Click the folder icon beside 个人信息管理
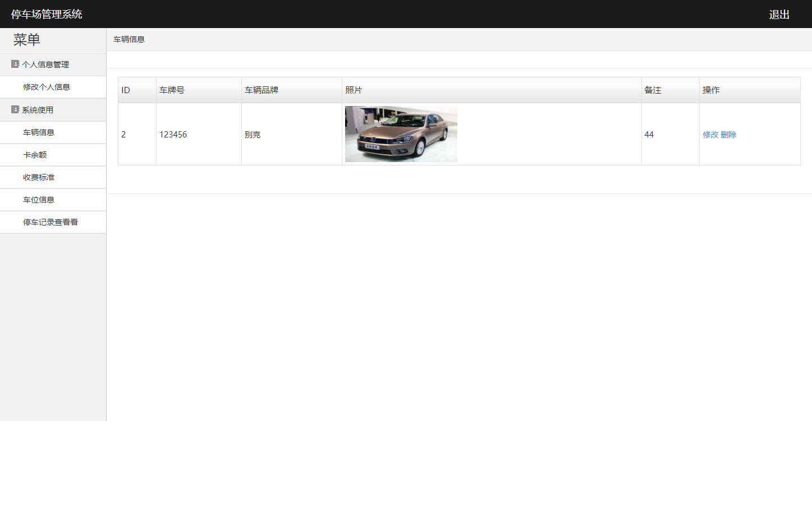This screenshot has height=529, width=812. pyautogui.click(x=15, y=64)
